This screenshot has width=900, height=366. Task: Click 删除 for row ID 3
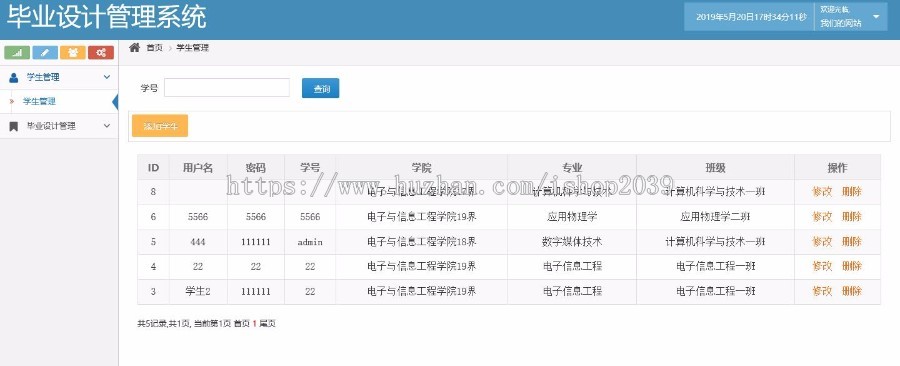(852, 291)
